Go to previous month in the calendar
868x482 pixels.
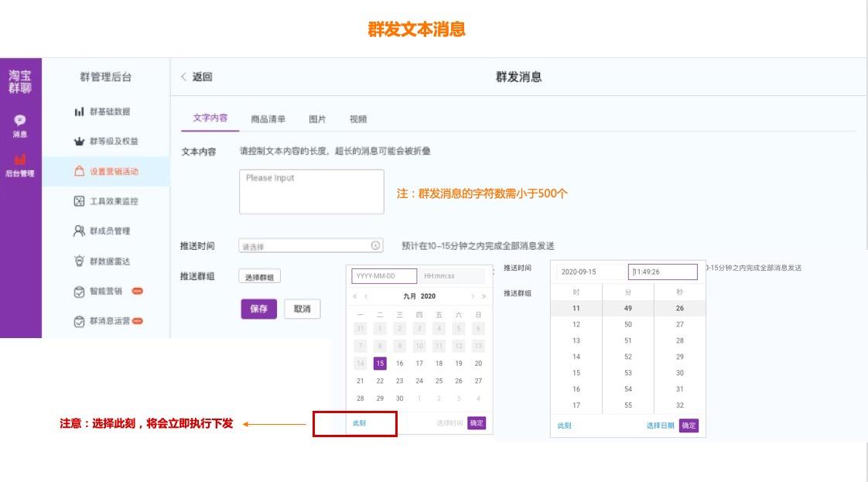coord(366,296)
